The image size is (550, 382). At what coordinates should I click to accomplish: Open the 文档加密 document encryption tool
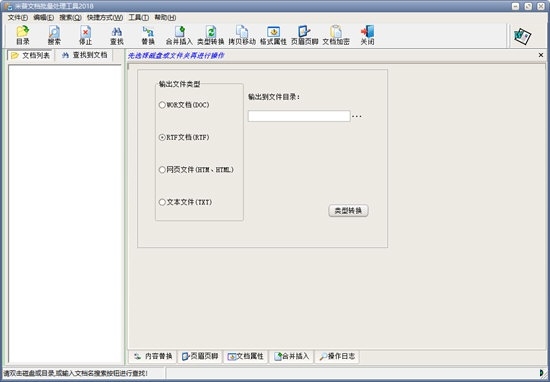[336, 35]
